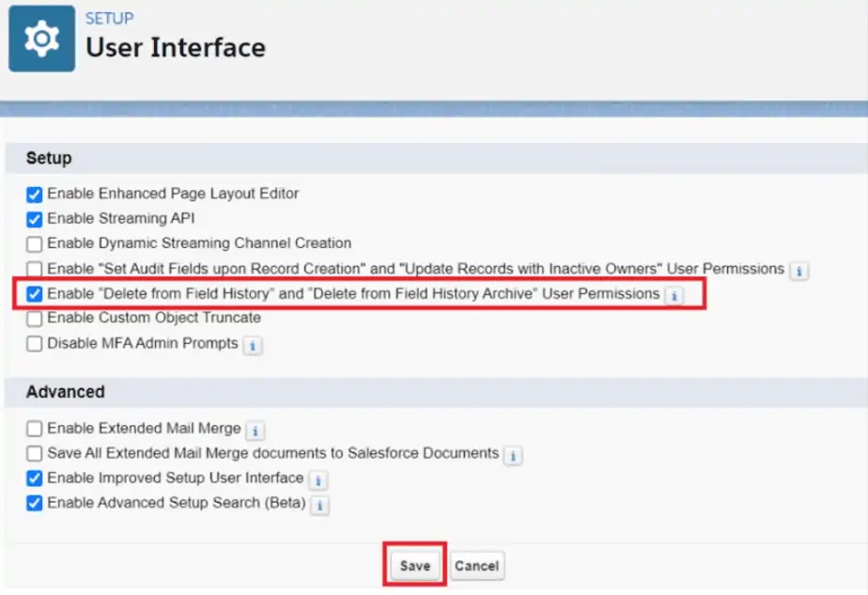Click the info icon for Save All Extended Mail Merge documents

[x=513, y=454]
